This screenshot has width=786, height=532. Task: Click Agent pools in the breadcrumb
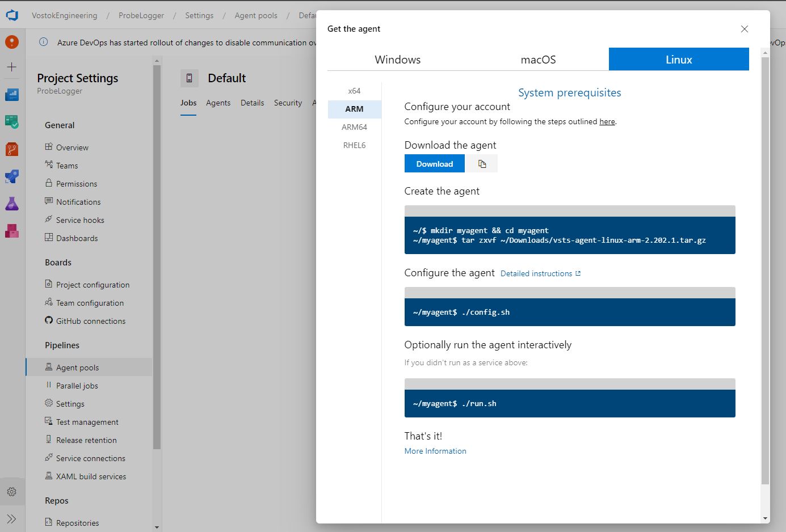256,15
